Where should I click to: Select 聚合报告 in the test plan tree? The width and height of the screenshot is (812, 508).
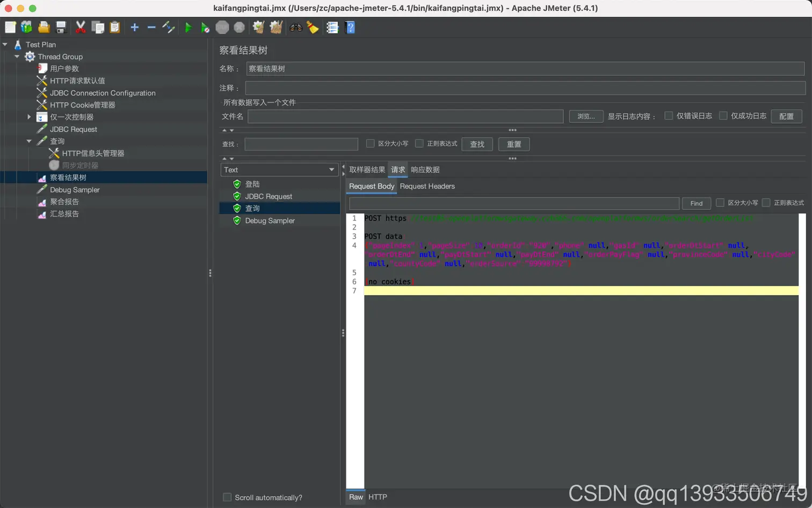[64, 202]
